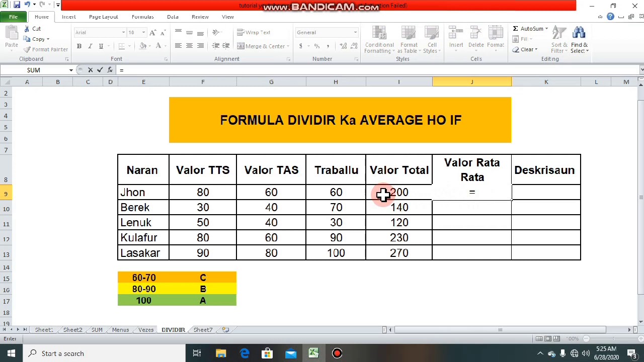The width and height of the screenshot is (644, 362).
Task: Open the Number Format General dropdown
Action: (x=355, y=33)
